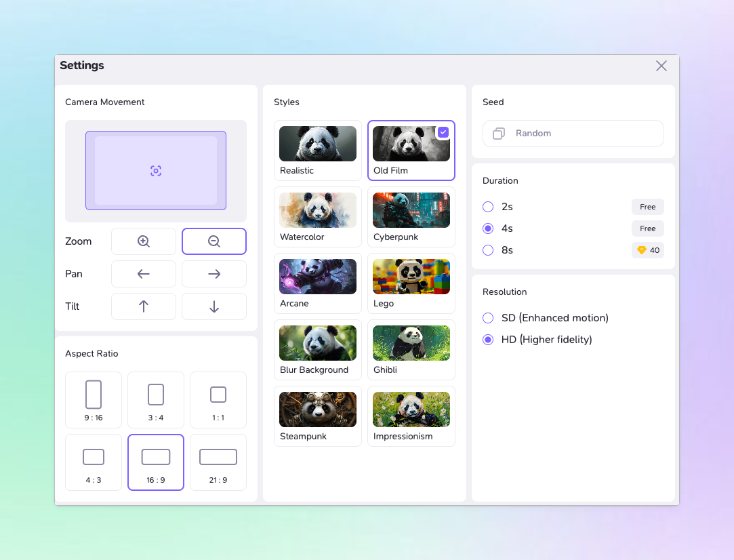Click the focus icon in camera preview
Image resolution: width=734 pixels, height=560 pixels.
point(156,171)
